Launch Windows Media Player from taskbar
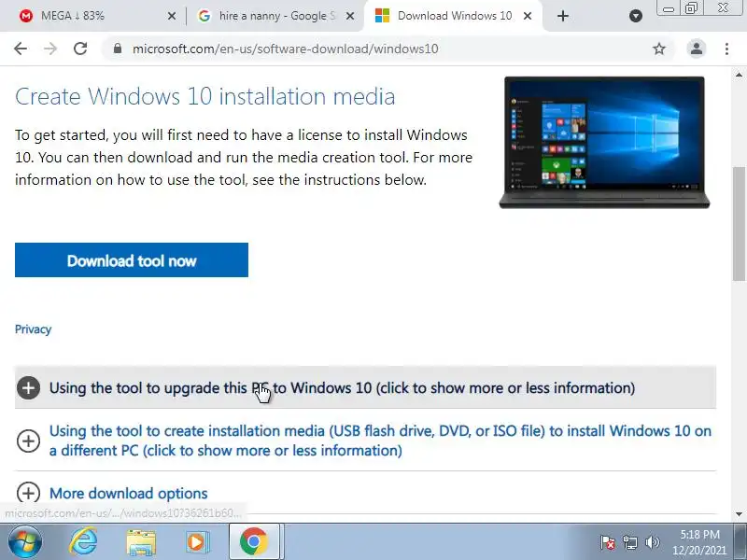The height and width of the screenshot is (560, 747). 197,542
